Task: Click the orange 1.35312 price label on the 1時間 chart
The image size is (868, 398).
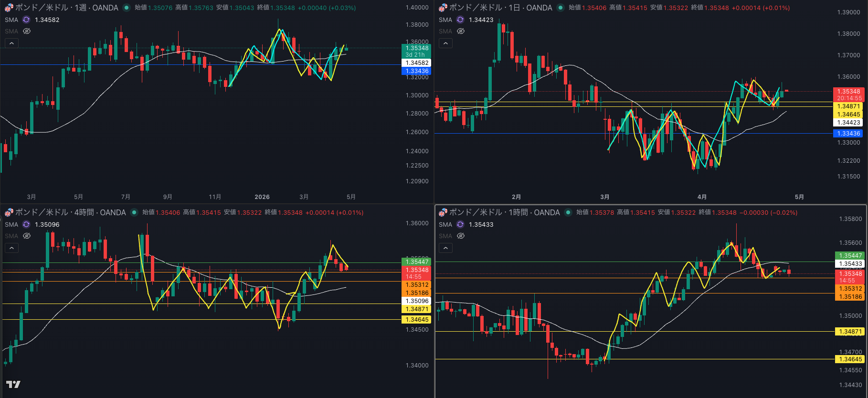Action: pyautogui.click(x=850, y=289)
